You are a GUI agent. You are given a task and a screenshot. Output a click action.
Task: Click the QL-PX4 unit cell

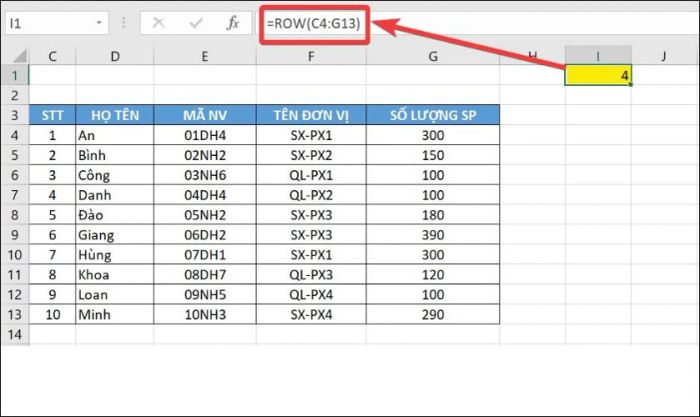[x=311, y=295]
